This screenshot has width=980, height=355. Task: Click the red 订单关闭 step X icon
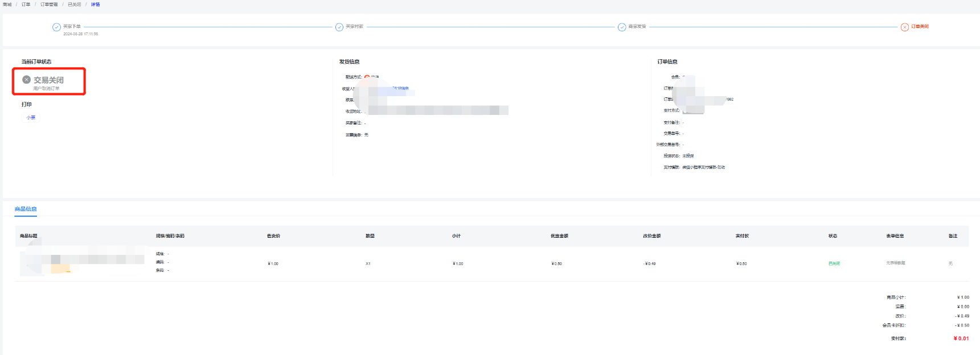coord(904,27)
